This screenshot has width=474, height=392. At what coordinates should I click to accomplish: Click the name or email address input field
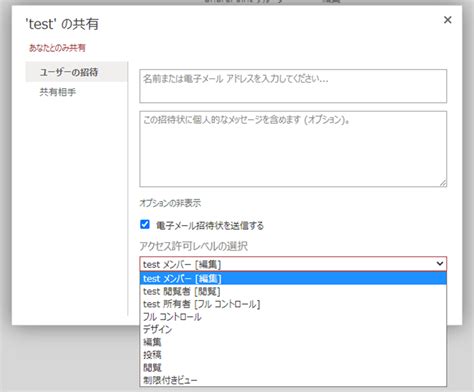[x=293, y=86]
